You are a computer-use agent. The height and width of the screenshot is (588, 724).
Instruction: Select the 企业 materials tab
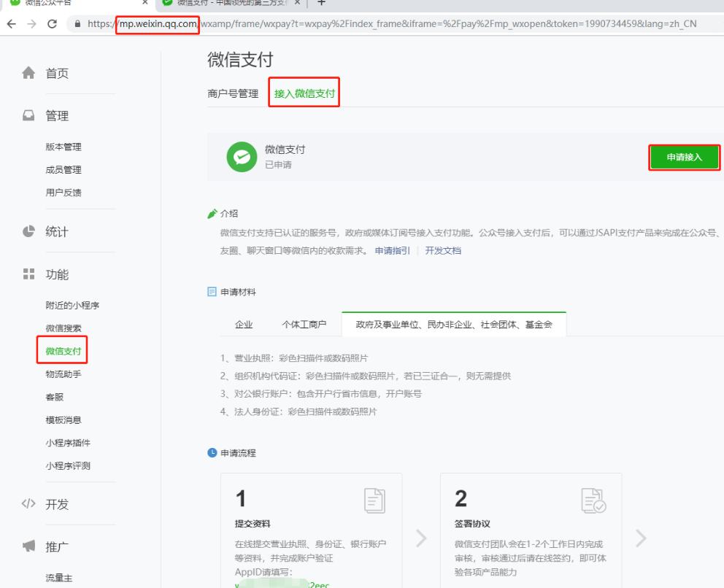click(244, 325)
